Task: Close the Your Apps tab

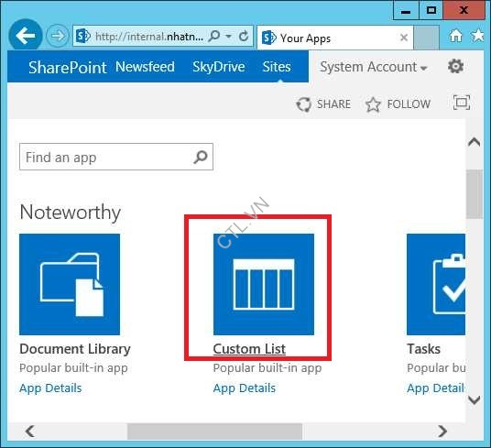Action: coord(404,38)
